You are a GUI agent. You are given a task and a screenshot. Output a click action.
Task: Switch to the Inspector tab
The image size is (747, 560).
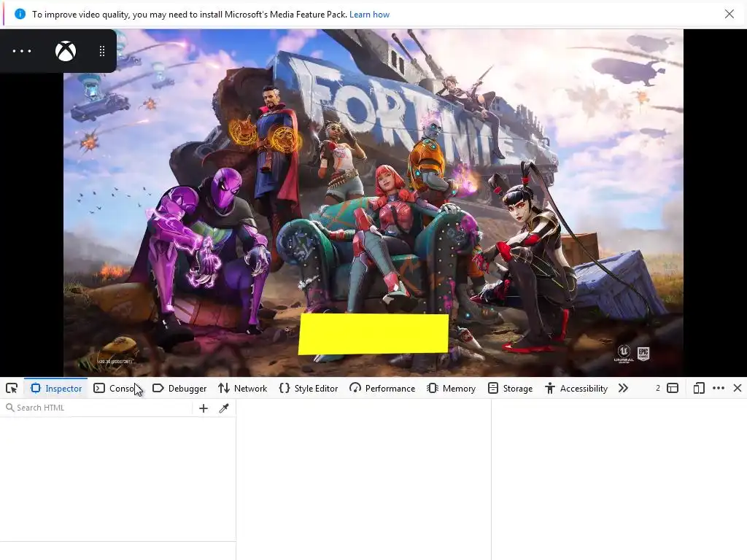pos(55,388)
